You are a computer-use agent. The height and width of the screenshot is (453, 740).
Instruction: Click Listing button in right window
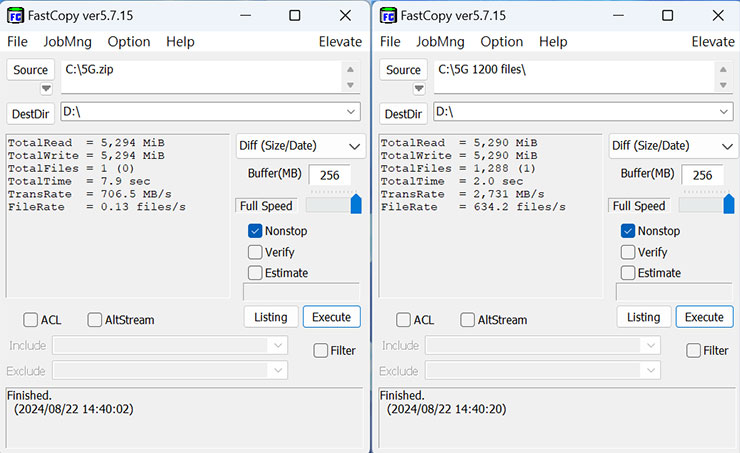coord(644,317)
